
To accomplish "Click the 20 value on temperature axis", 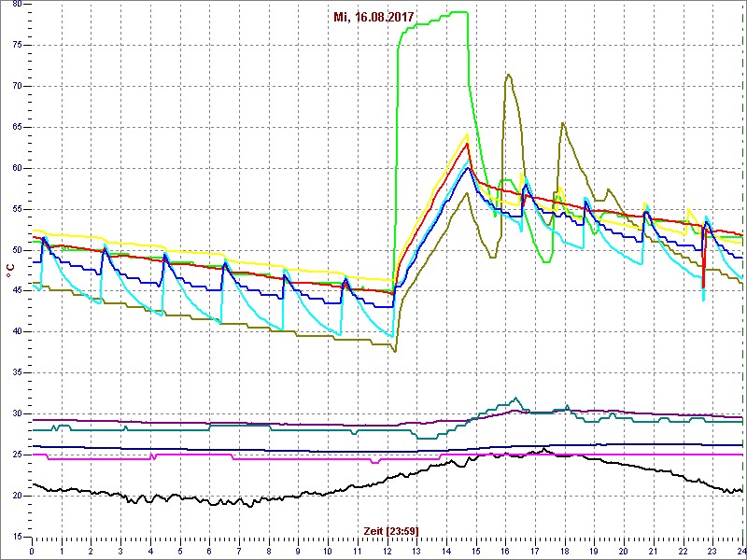I will pyautogui.click(x=16, y=496).
